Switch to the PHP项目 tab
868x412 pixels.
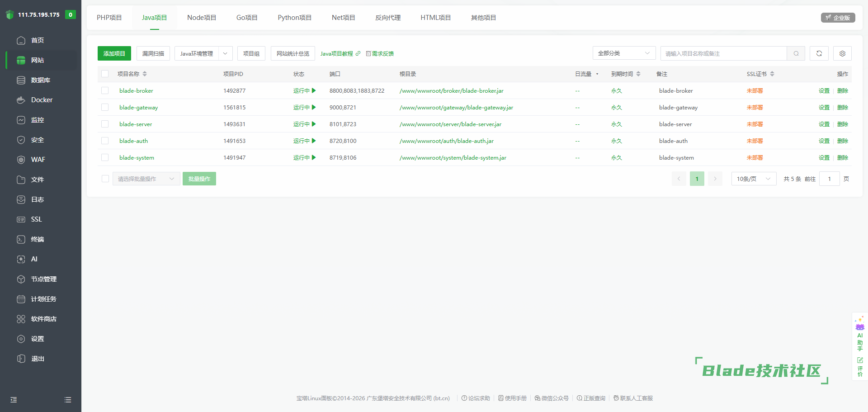click(x=109, y=18)
